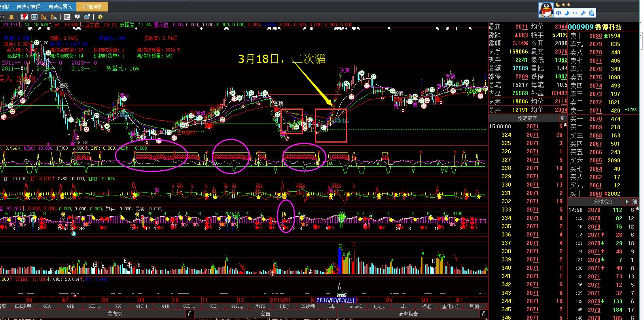644x320 pixels.
Task: Open the chart picture icon in toolbar
Action: (x=34, y=17)
